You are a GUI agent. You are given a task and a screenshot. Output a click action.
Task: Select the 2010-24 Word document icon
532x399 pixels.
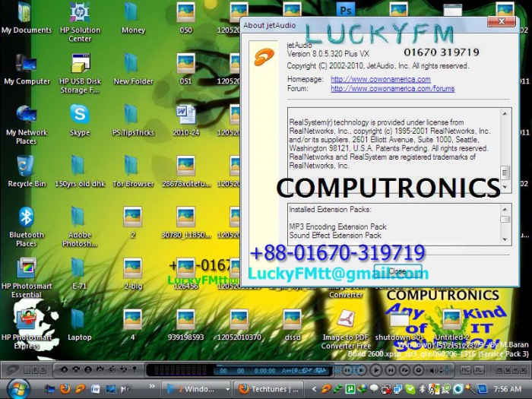click(x=185, y=120)
